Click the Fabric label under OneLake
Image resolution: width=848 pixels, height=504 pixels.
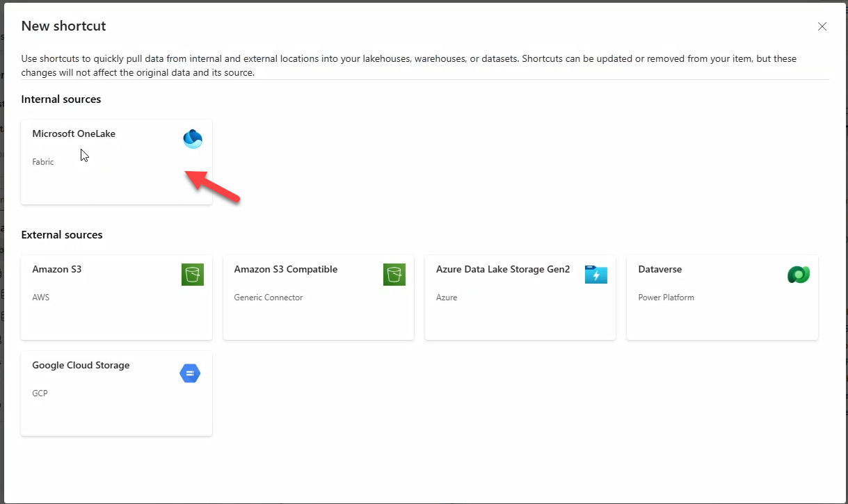coord(43,162)
